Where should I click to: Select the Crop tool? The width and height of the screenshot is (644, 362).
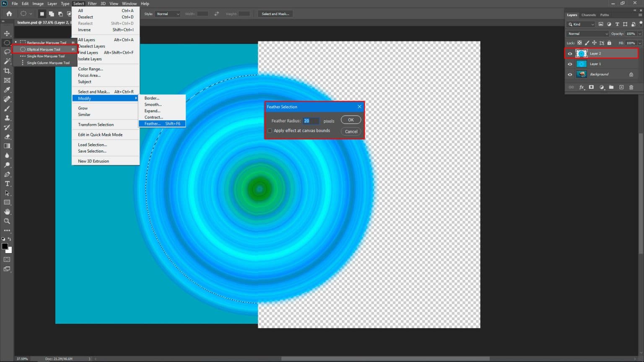coord(7,71)
